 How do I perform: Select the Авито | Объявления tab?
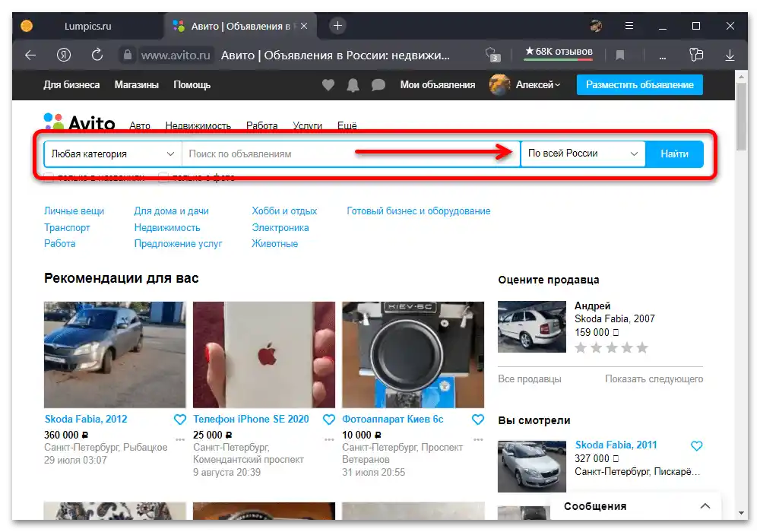pyautogui.click(x=240, y=26)
